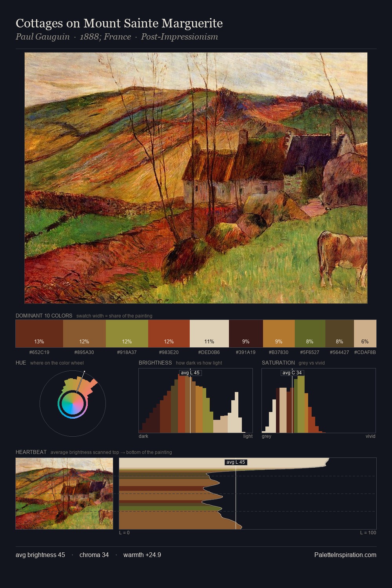Click the avg L 45 marker in heartbeat chart
This screenshot has height=588, width=392.
pos(236,462)
